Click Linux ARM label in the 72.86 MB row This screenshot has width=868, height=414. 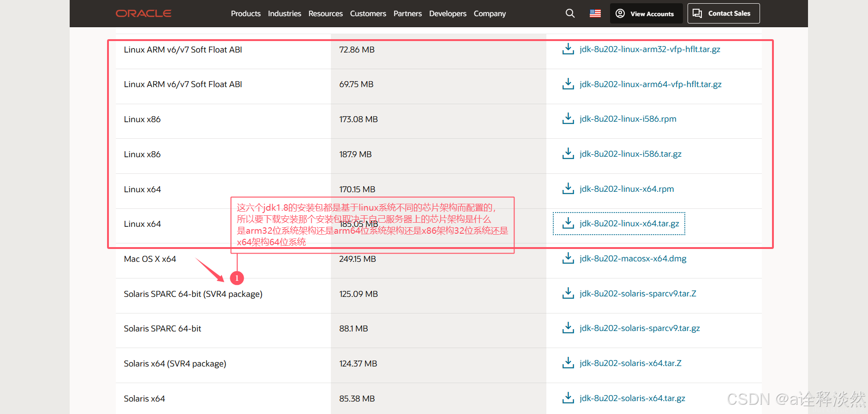(x=183, y=50)
